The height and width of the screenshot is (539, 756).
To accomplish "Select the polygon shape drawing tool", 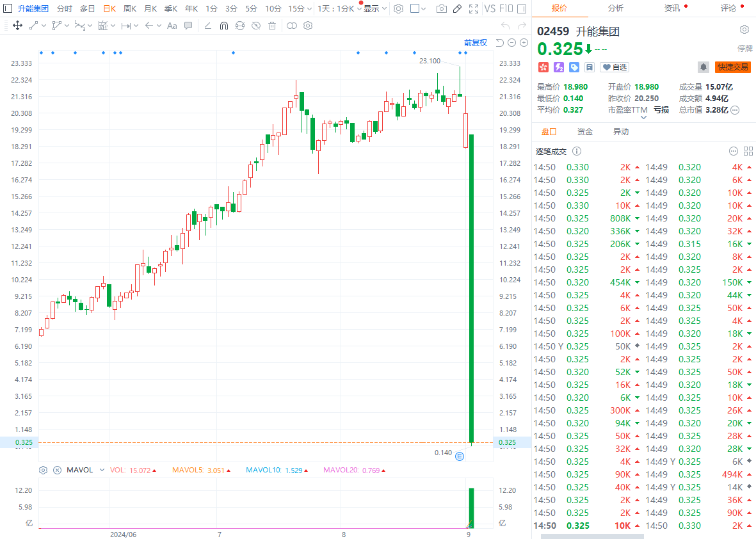I will point(57,26).
